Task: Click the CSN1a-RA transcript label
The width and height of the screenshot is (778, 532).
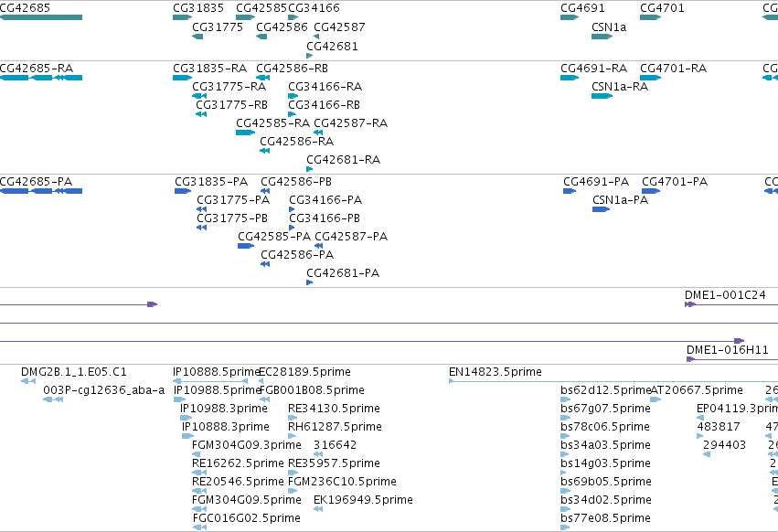Action: click(x=620, y=86)
